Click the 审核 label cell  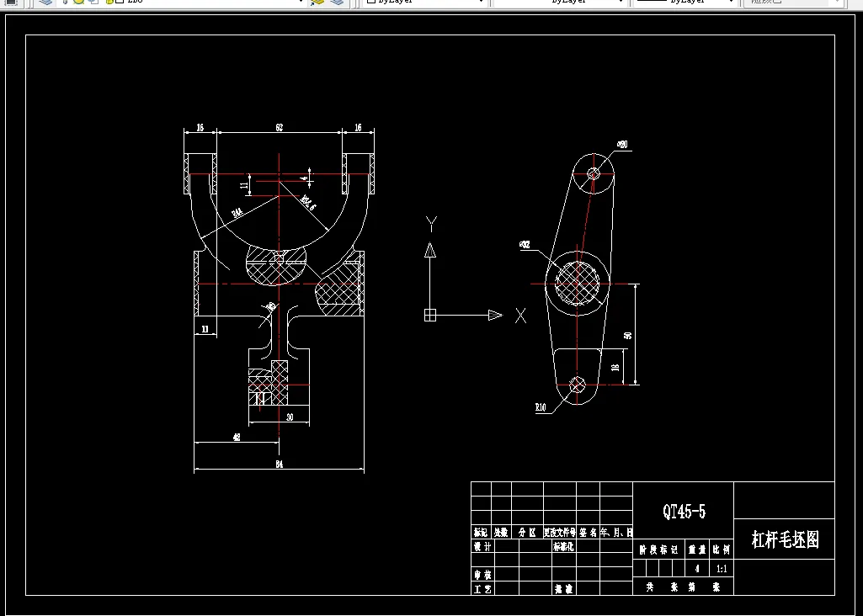[x=482, y=575]
